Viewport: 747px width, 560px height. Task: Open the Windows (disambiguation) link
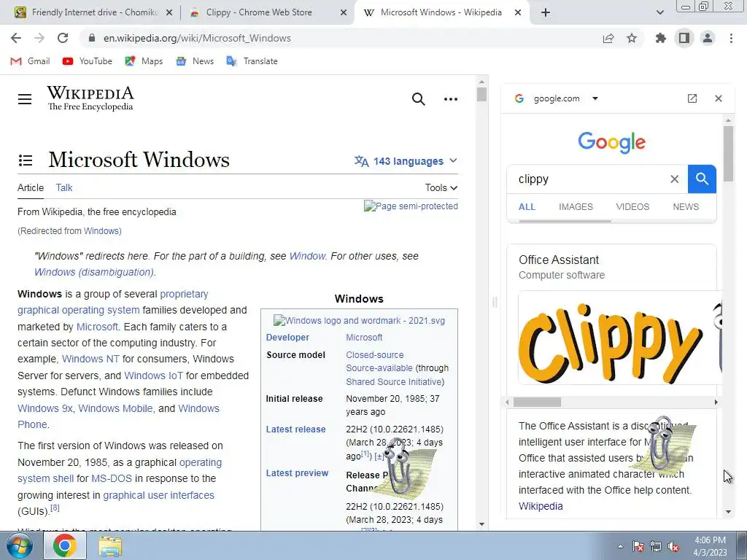tap(94, 272)
